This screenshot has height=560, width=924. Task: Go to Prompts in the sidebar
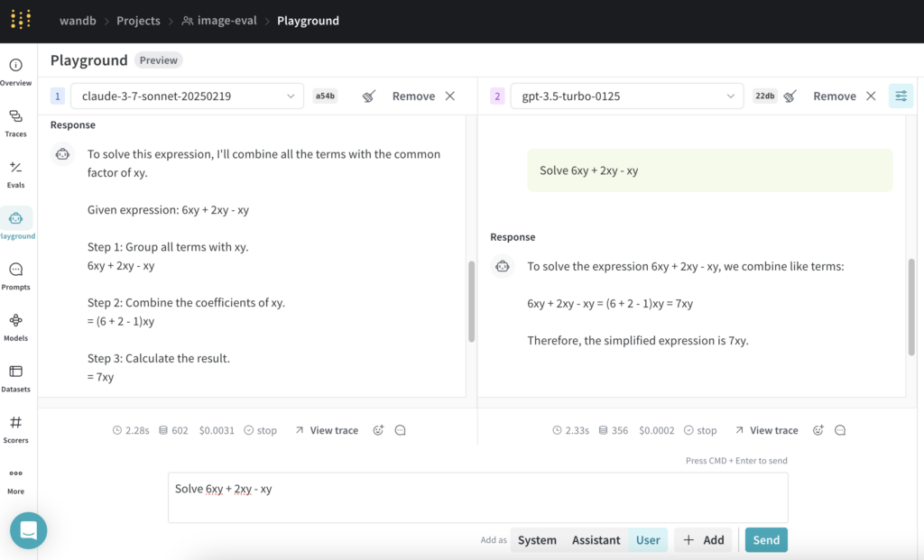click(x=16, y=275)
